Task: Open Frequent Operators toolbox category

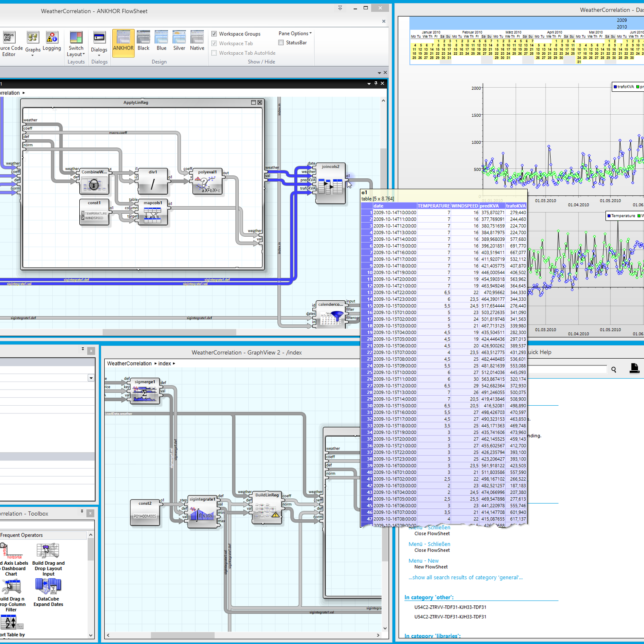Action: pos(43,535)
